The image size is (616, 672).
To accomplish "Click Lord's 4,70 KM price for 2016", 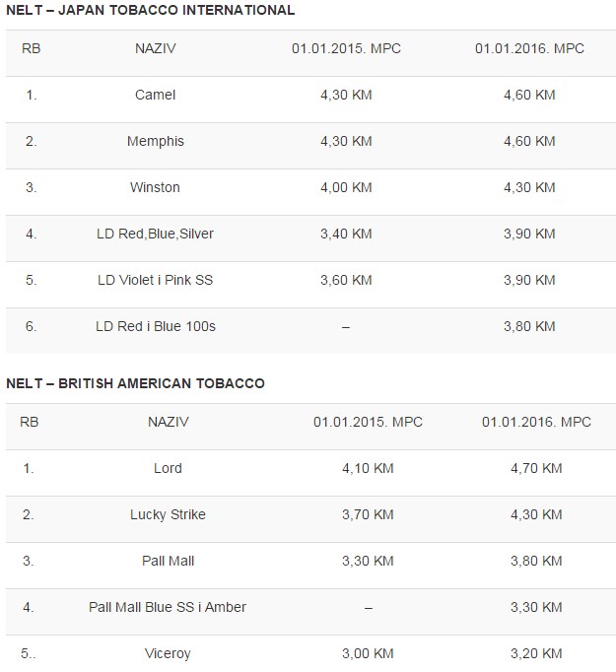I will (x=536, y=468).
